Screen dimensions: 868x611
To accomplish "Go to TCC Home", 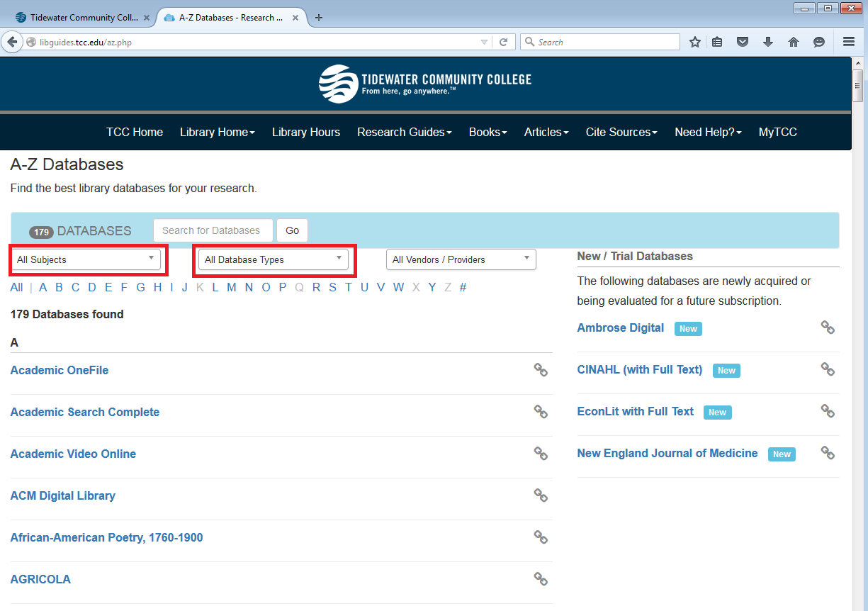I will point(135,132).
